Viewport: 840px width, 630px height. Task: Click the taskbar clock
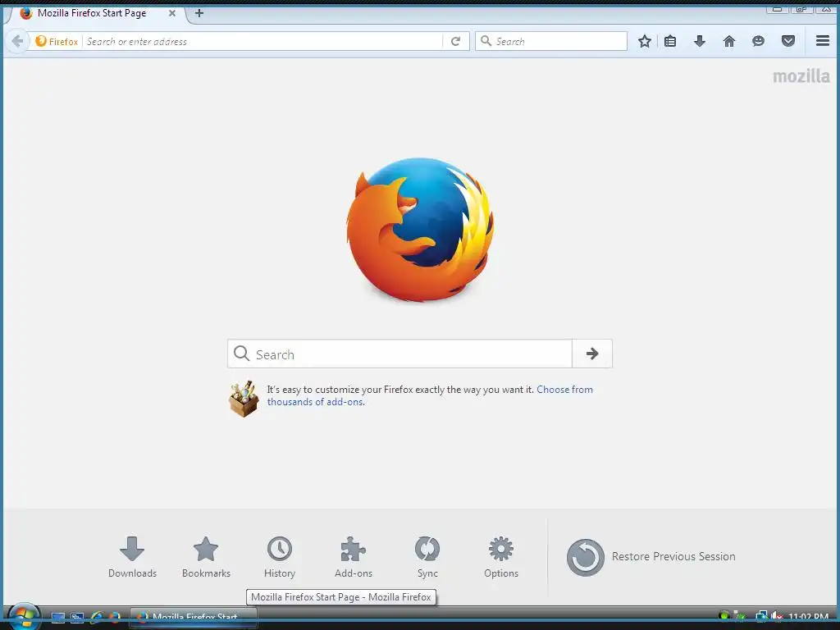click(x=809, y=617)
